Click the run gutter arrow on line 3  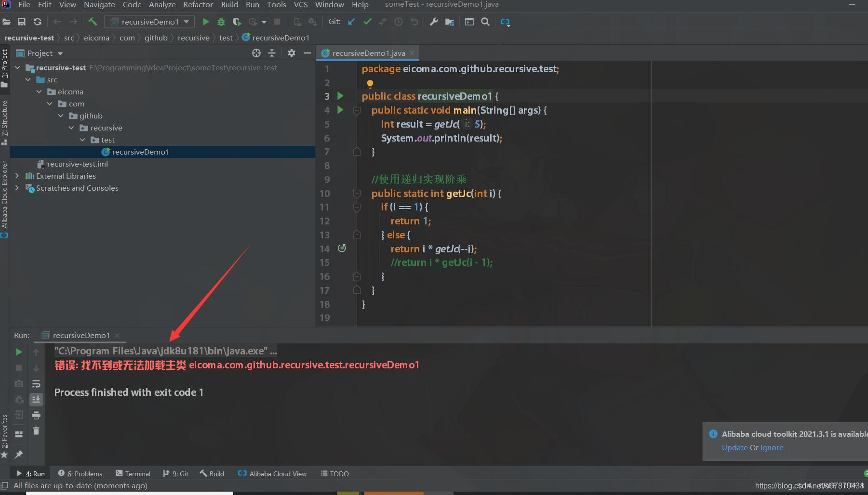tap(340, 96)
